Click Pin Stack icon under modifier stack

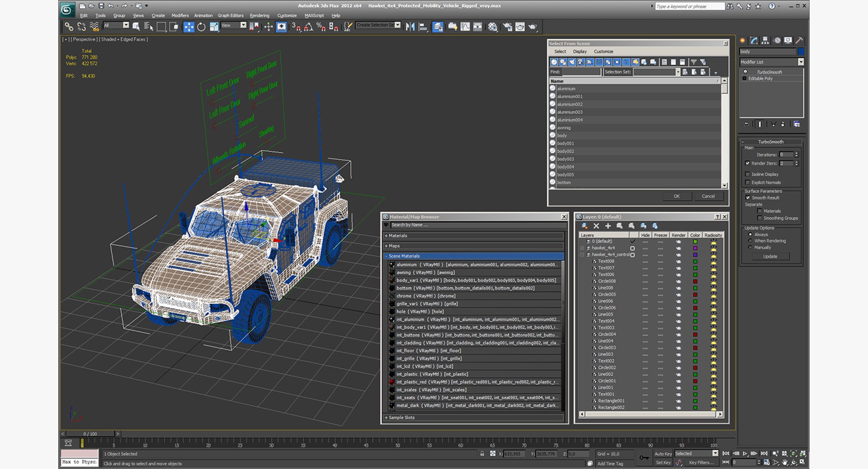[x=746, y=124]
